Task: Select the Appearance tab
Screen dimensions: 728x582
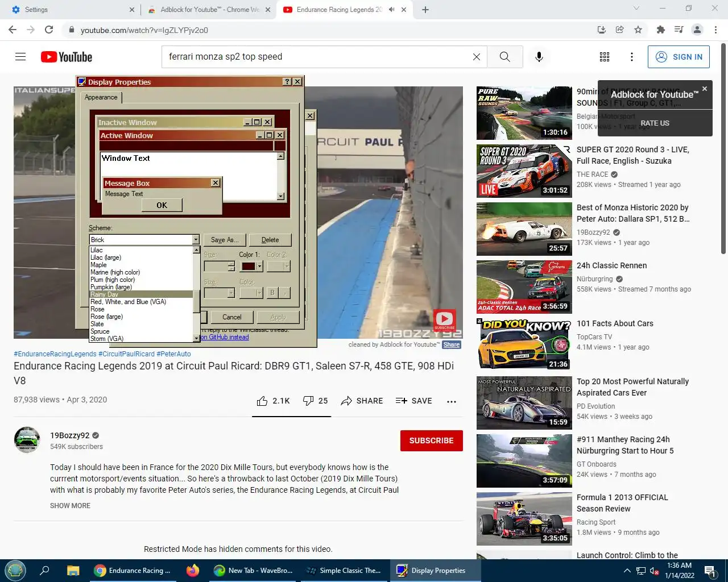Action: (x=101, y=97)
